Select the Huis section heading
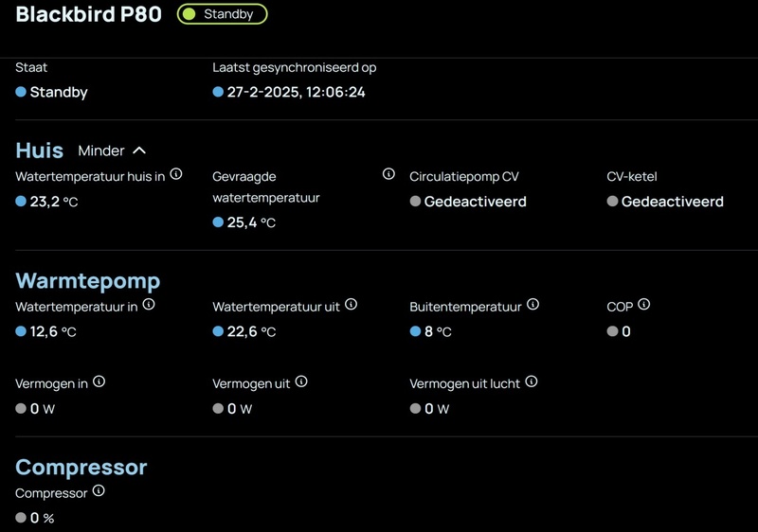 pyautogui.click(x=40, y=151)
